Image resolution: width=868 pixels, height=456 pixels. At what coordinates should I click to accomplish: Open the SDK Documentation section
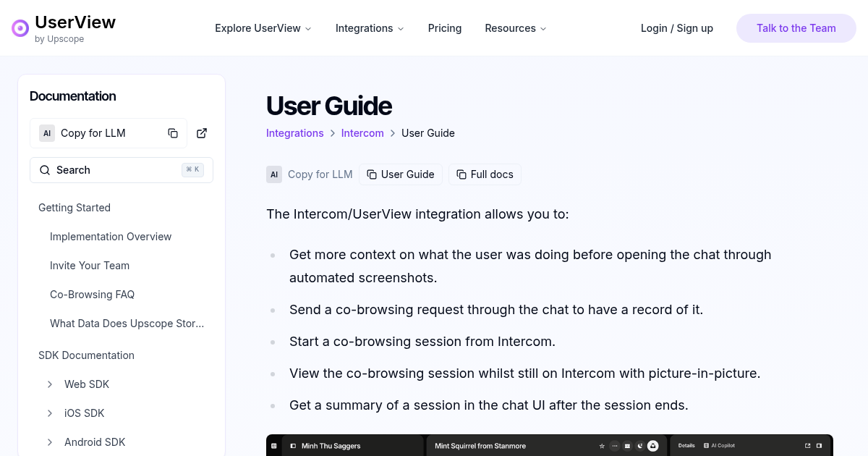(x=86, y=355)
